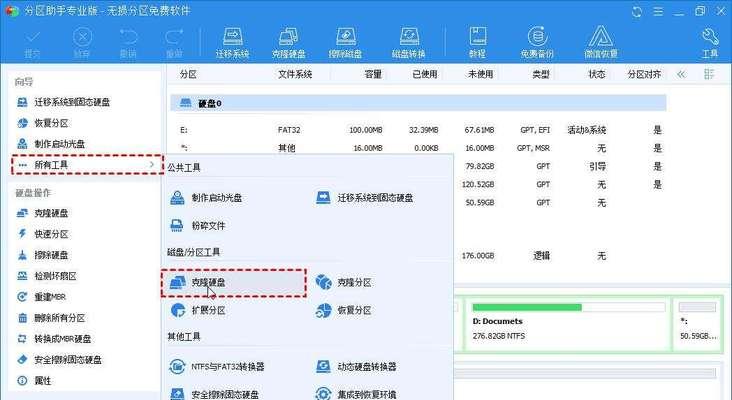The width and height of the screenshot is (732, 400).
Task: Select 恢复分区 in the 向导 sidebar
Action: click(42, 123)
